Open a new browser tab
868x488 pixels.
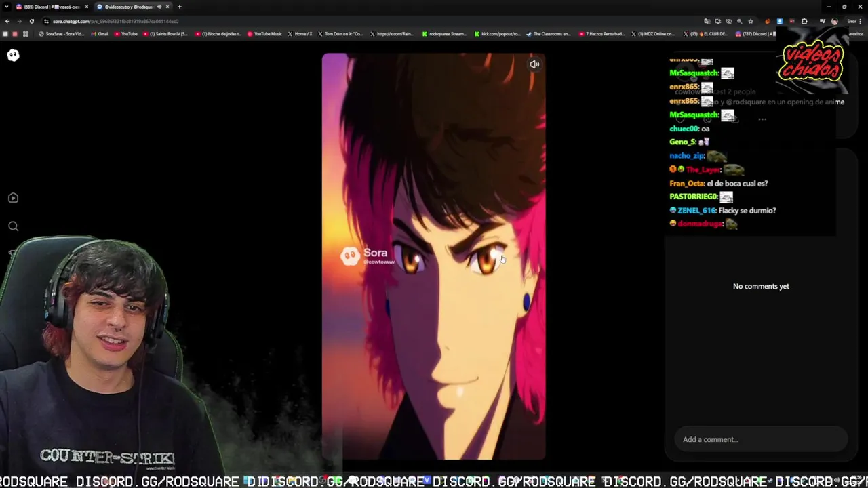click(180, 7)
